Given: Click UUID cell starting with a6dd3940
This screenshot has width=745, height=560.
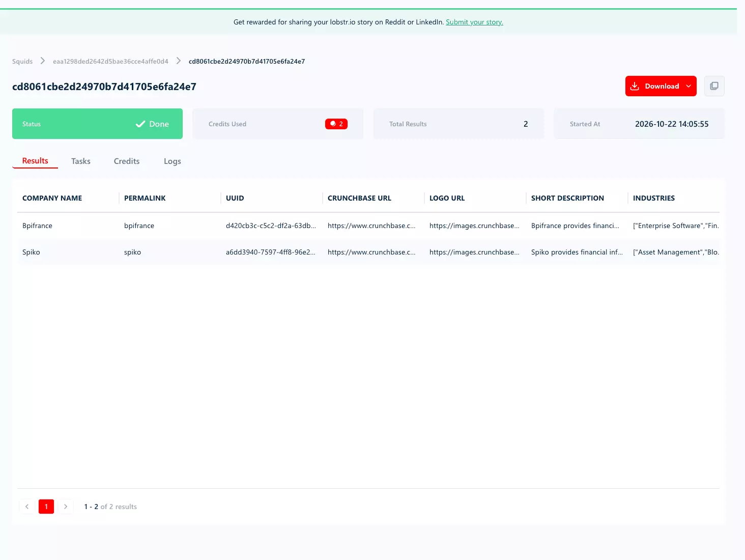Looking at the screenshot, I should pos(271,252).
